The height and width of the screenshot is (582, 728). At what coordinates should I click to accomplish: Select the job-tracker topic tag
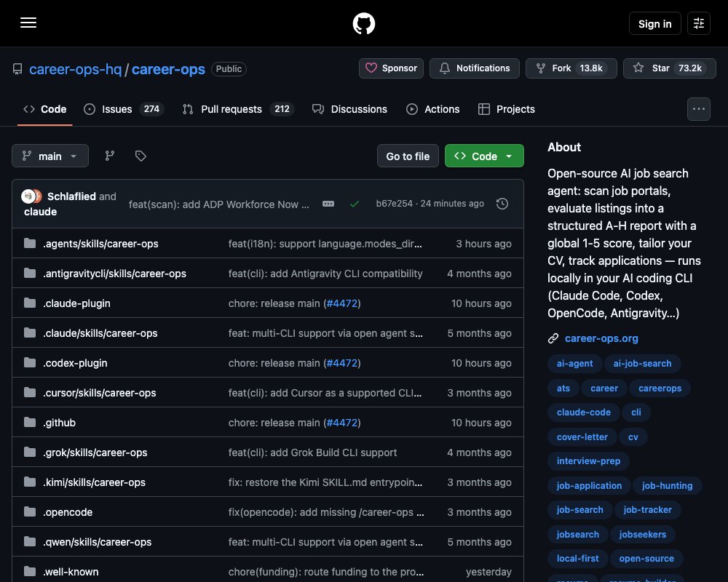point(647,509)
